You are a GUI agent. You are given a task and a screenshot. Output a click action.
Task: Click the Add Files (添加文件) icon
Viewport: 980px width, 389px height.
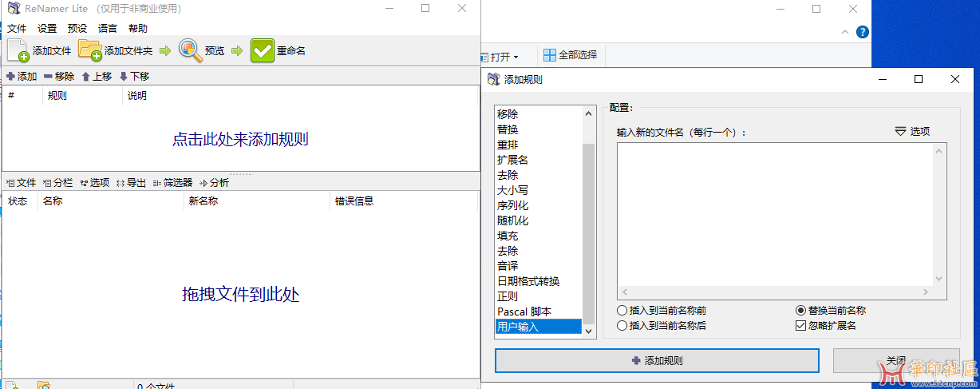click(x=18, y=50)
